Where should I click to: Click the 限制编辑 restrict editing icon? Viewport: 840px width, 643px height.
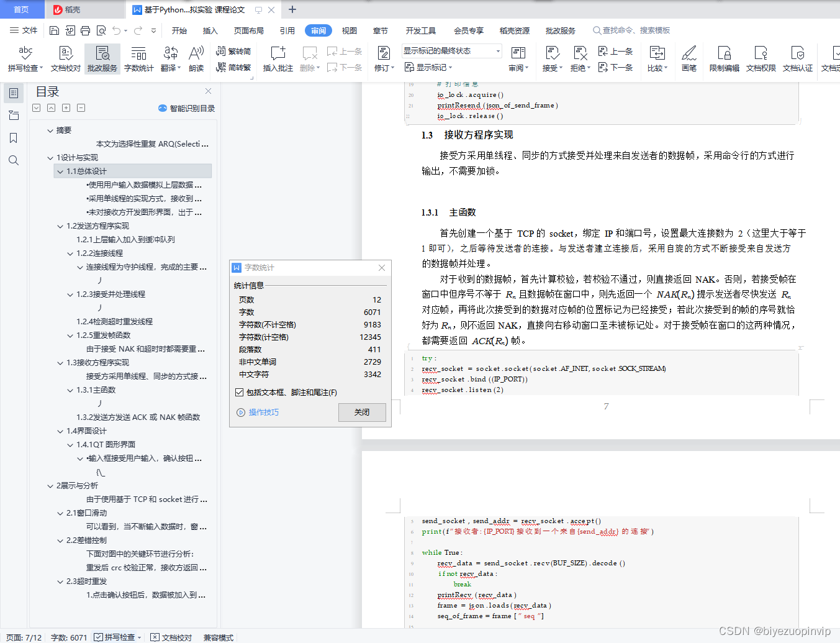[724, 59]
